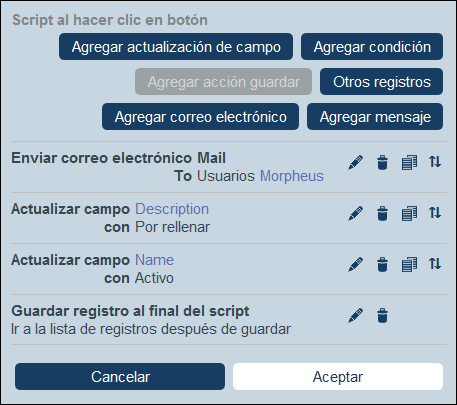Delete the Actualizar campo Description action
The width and height of the screenshot is (457, 405).
382,214
